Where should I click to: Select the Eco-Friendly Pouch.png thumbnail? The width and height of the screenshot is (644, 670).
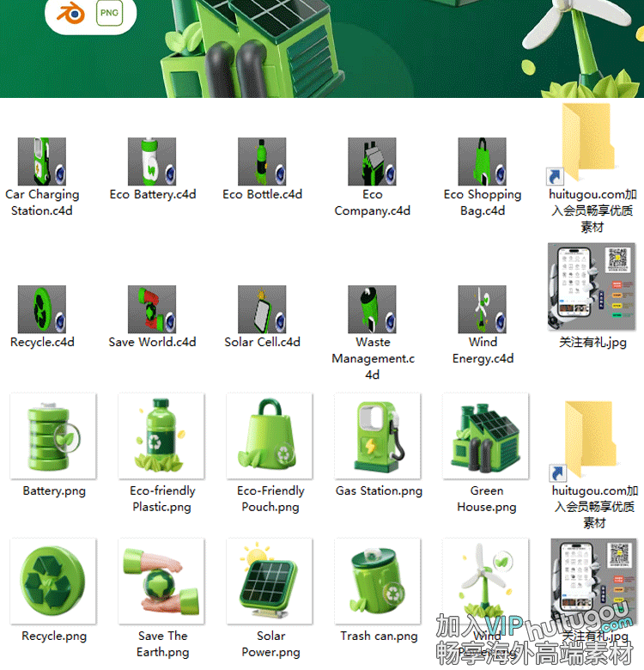coord(270,435)
